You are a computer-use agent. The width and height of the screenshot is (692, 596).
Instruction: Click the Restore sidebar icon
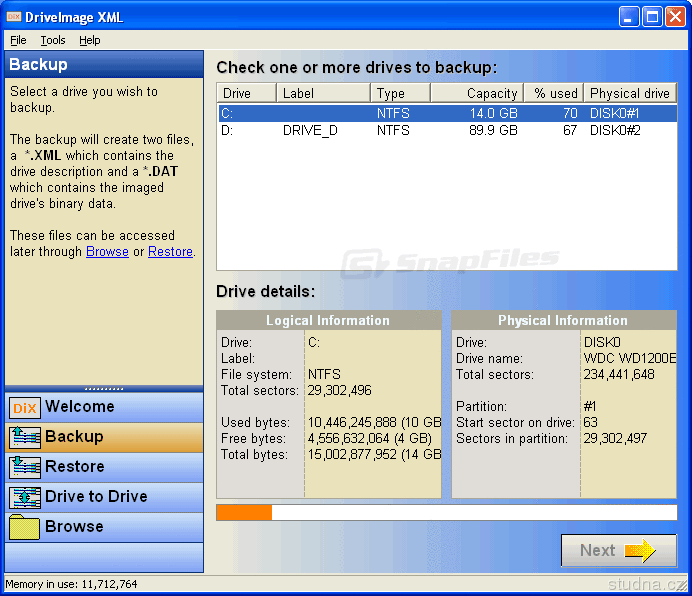click(x=25, y=468)
